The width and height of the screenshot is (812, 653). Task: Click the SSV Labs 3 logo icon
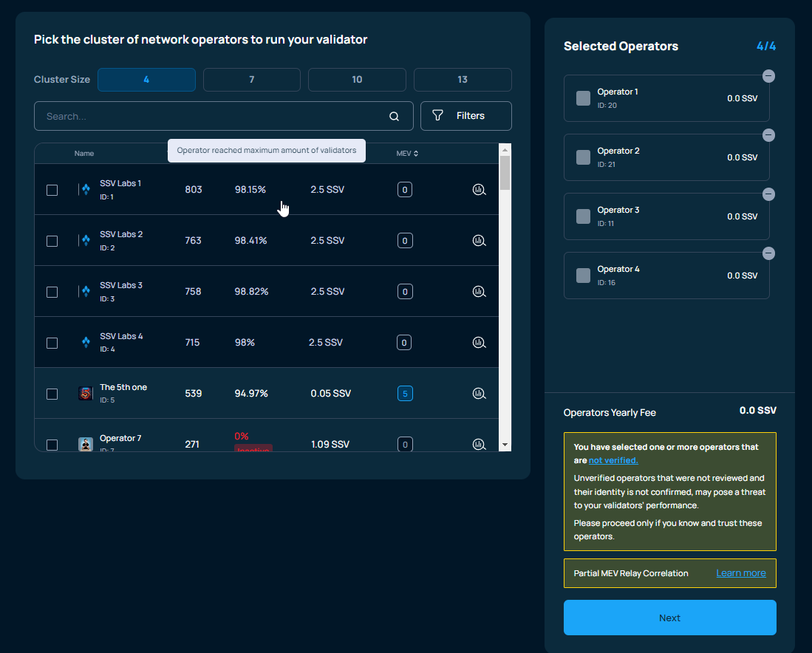(86, 292)
